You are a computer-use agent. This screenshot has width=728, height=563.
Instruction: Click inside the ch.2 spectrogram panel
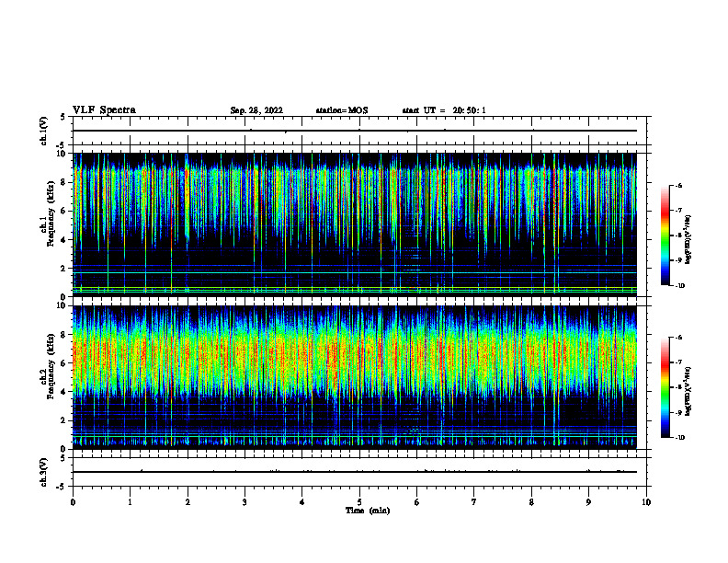(355, 377)
